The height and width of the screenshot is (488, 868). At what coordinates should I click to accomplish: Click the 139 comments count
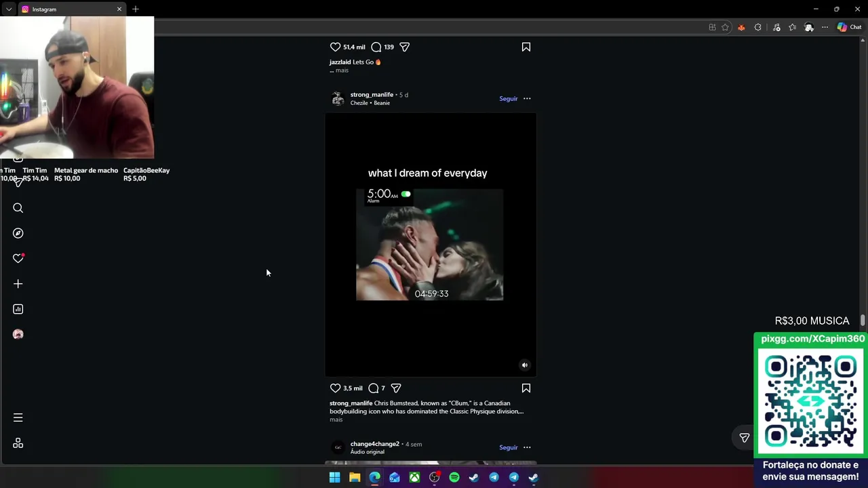[x=389, y=47]
